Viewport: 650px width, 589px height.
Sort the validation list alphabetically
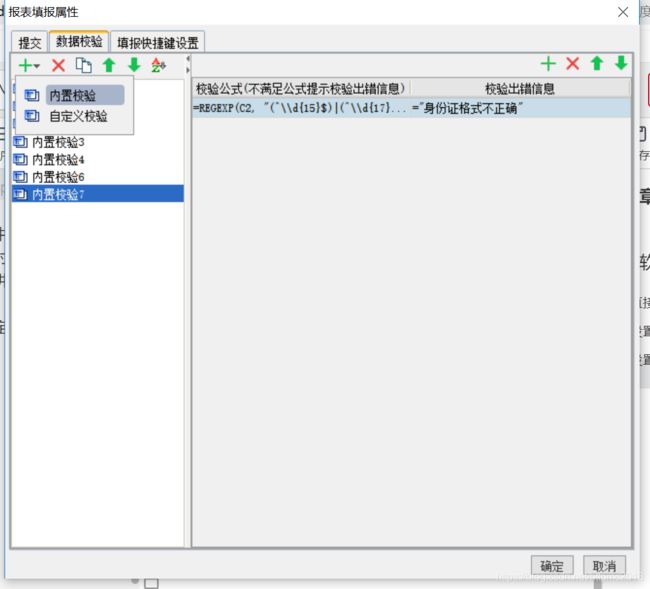158,65
